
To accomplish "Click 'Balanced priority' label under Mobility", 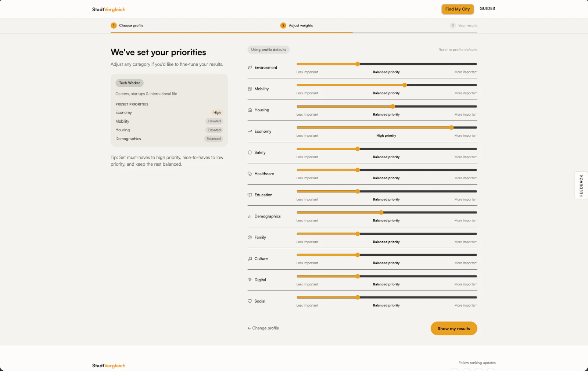I will tap(386, 93).
